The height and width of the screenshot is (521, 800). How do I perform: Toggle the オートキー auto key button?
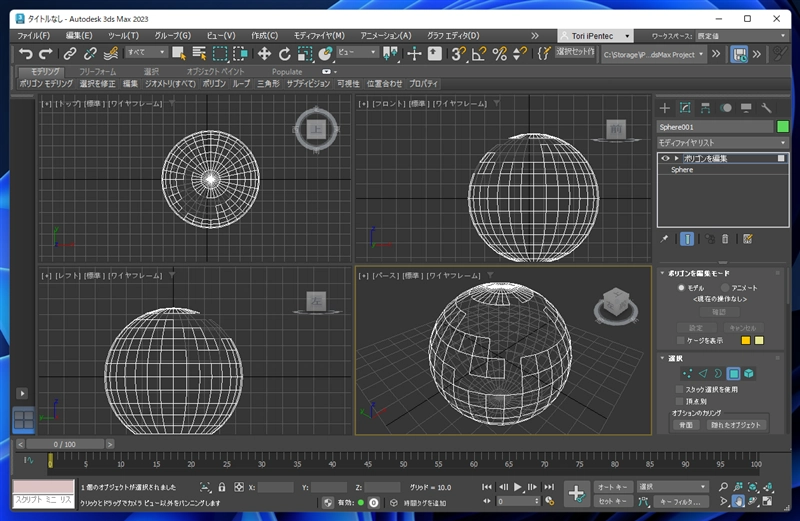(x=612, y=487)
